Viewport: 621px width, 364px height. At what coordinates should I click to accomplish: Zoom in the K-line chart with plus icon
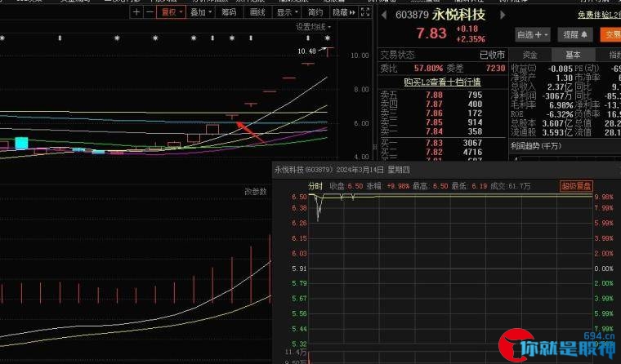point(136,12)
